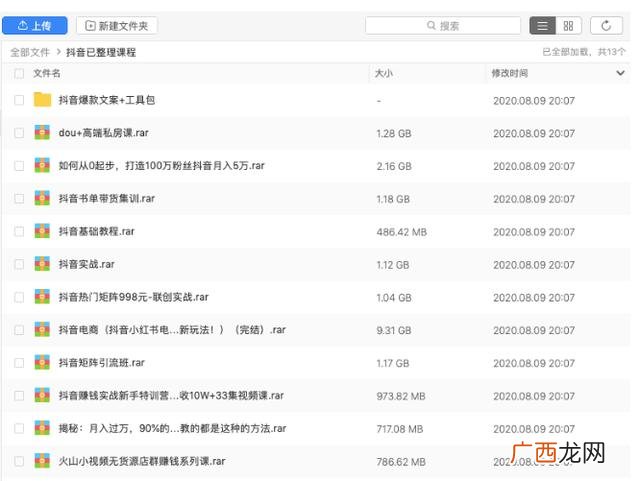Sort by 文件名 column header
Screen dimensions: 640x481
[47, 73]
